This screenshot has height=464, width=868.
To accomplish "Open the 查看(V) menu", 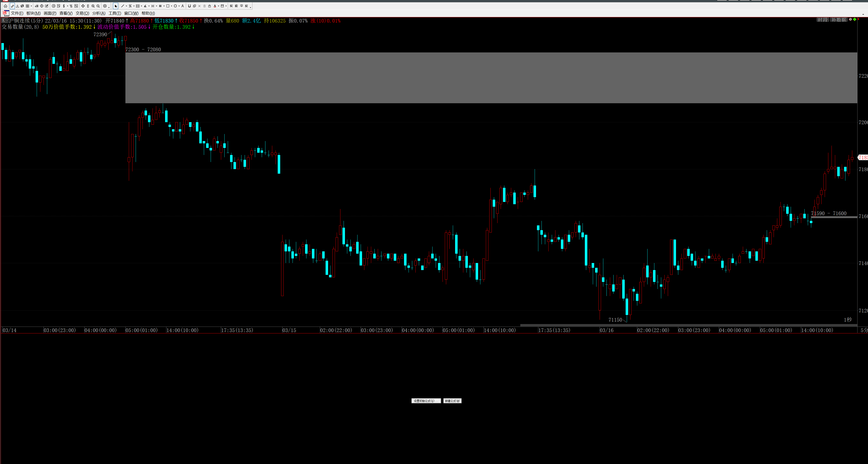I will point(66,13).
